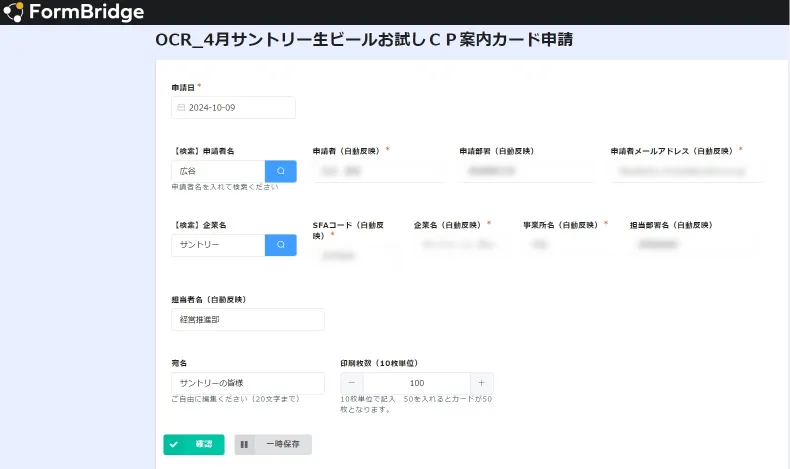The width and height of the screenshot is (790, 469).
Task: Click the calendar icon in 申請日 field
Action: 181,107
